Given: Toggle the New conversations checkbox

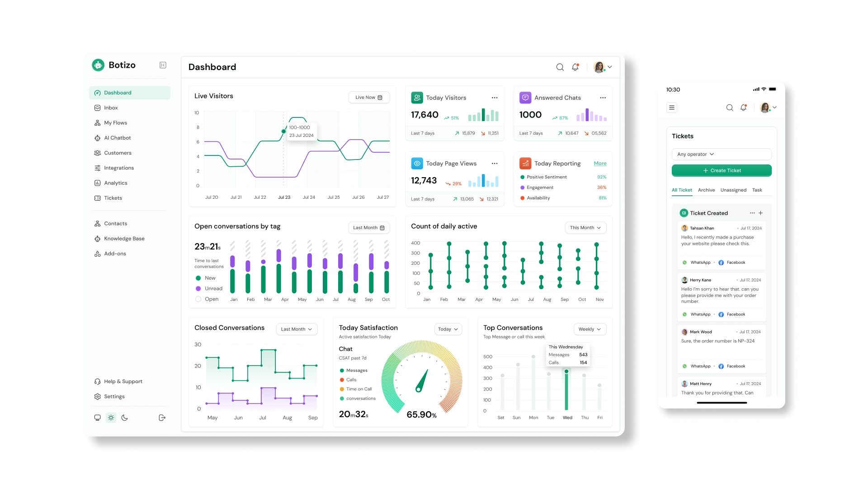Looking at the screenshot, I should [x=198, y=278].
